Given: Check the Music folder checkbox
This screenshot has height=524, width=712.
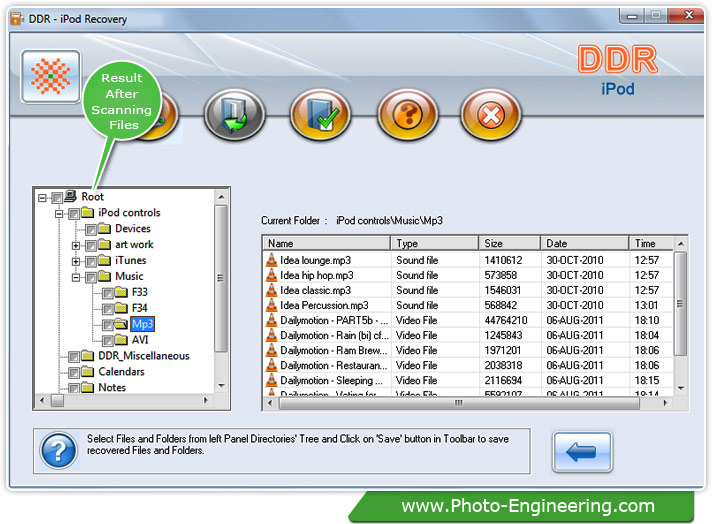Looking at the screenshot, I should [x=91, y=277].
